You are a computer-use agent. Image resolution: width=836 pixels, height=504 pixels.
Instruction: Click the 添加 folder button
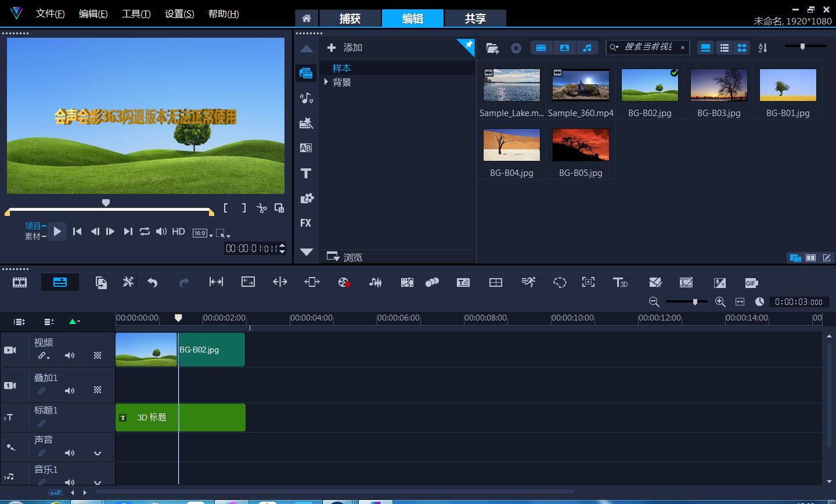345,48
